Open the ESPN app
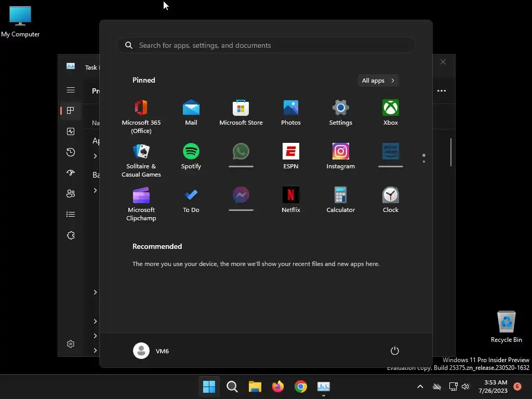The image size is (532, 399). pyautogui.click(x=291, y=156)
